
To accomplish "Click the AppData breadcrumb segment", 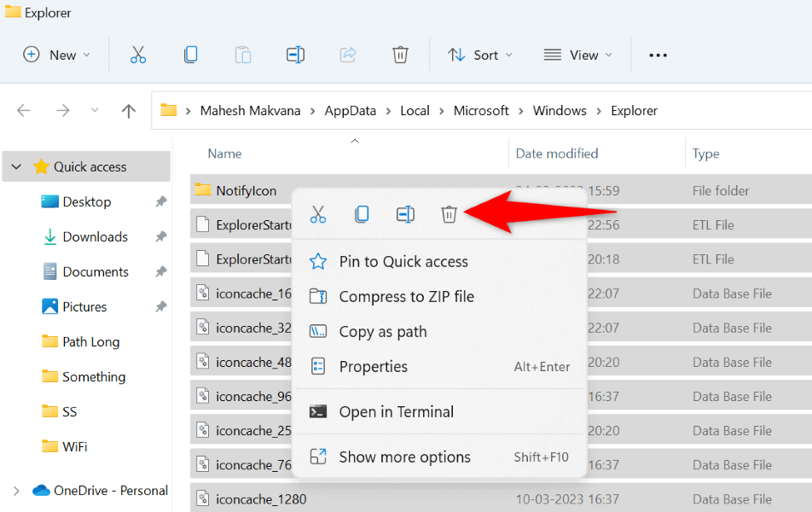I will [x=350, y=111].
